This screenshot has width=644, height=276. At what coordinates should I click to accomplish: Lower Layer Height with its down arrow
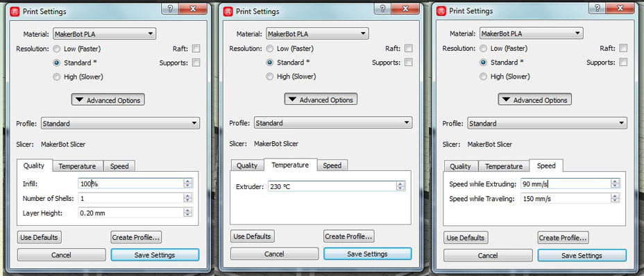coord(187,215)
